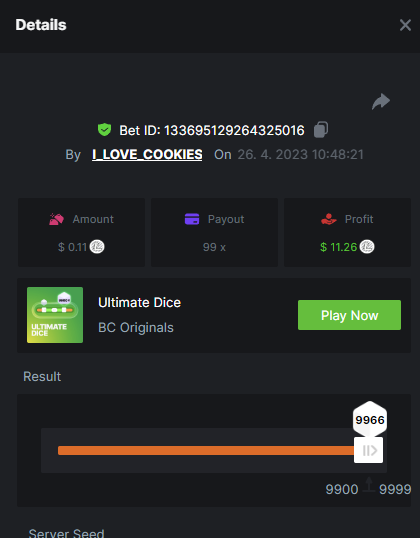420x538 pixels.
Task: Click the white dice slider handle
Action: (369, 450)
